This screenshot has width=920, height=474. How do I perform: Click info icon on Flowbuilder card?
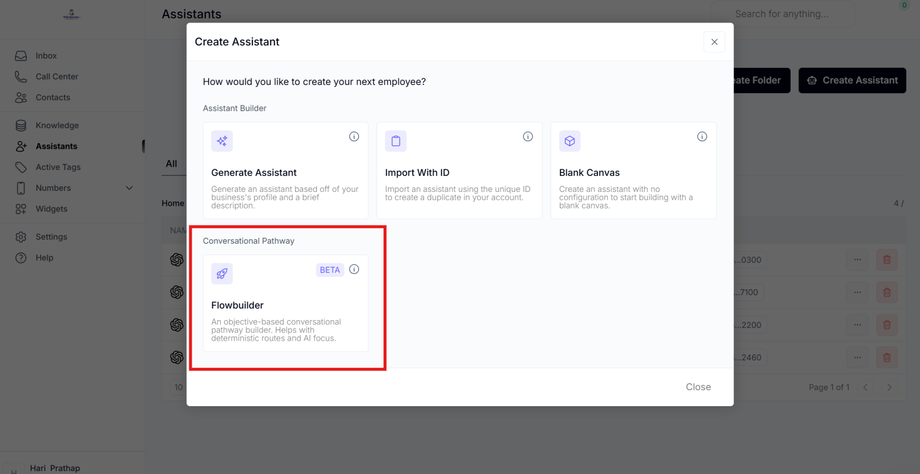coord(354,269)
